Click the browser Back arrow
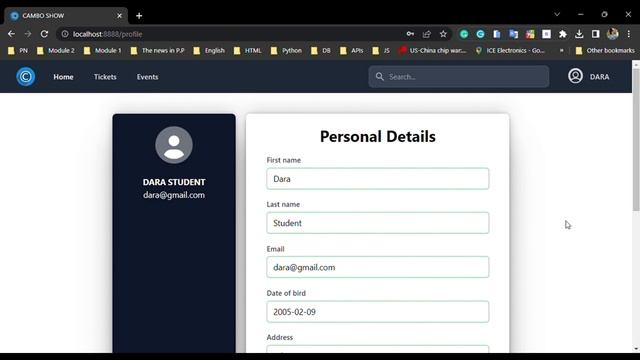The width and height of the screenshot is (640, 360). (x=11, y=34)
